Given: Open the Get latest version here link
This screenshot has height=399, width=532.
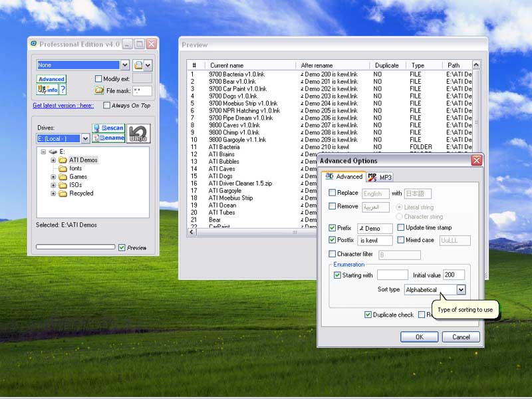Looking at the screenshot, I should [x=63, y=106].
